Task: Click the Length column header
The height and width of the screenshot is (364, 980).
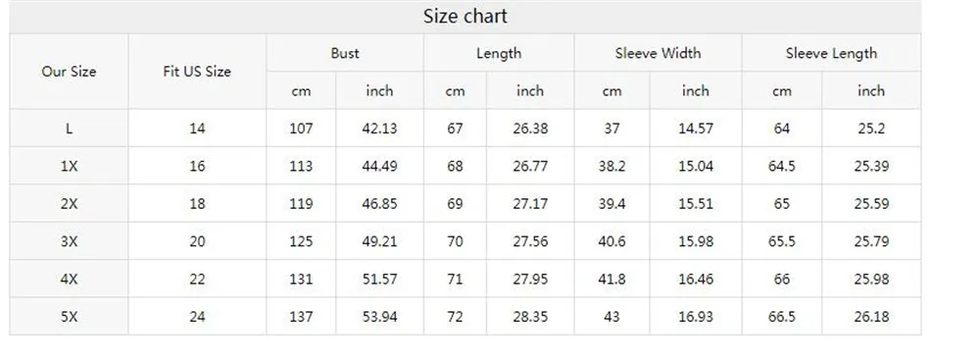Action: click(x=499, y=53)
